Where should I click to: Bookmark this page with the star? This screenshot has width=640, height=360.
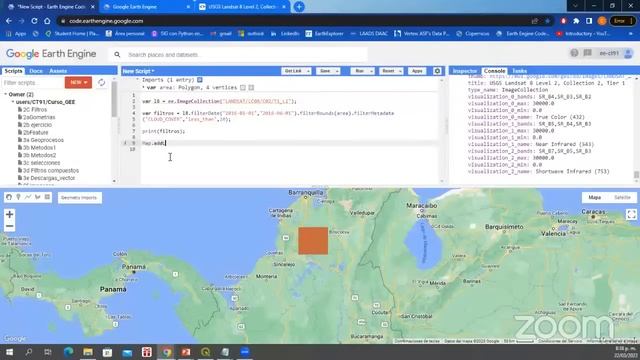(x=547, y=21)
